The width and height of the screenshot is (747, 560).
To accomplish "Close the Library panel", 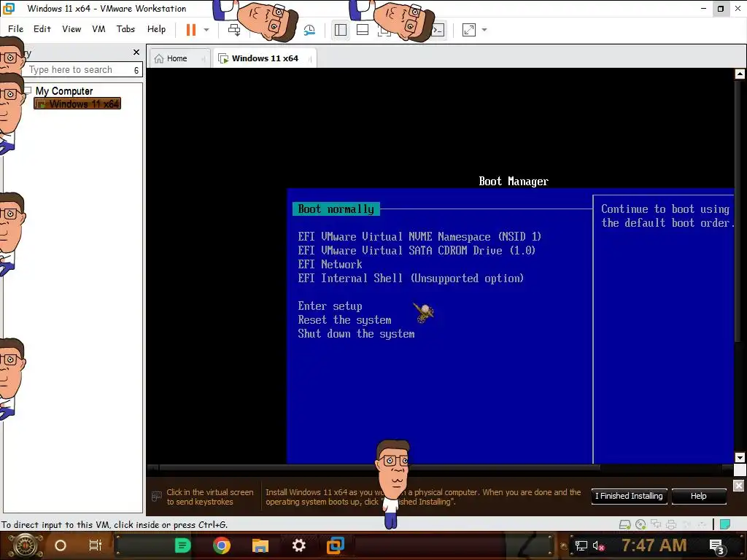I will click(x=136, y=52).
